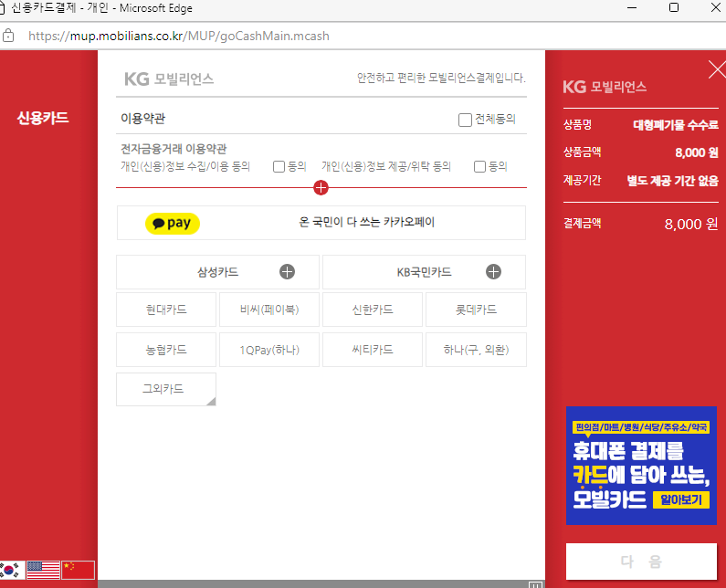This screenshot has width=726, height=588.
Task: Select 씨티카드
Action: point(373,350)
